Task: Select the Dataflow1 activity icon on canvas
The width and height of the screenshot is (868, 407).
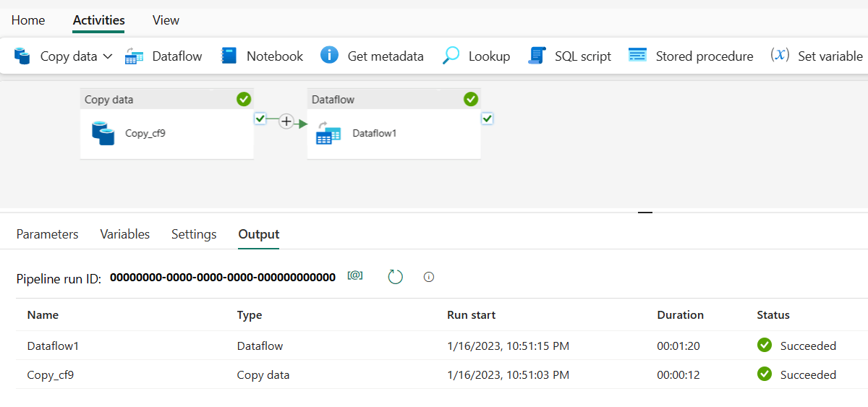Action: [328, 133]
